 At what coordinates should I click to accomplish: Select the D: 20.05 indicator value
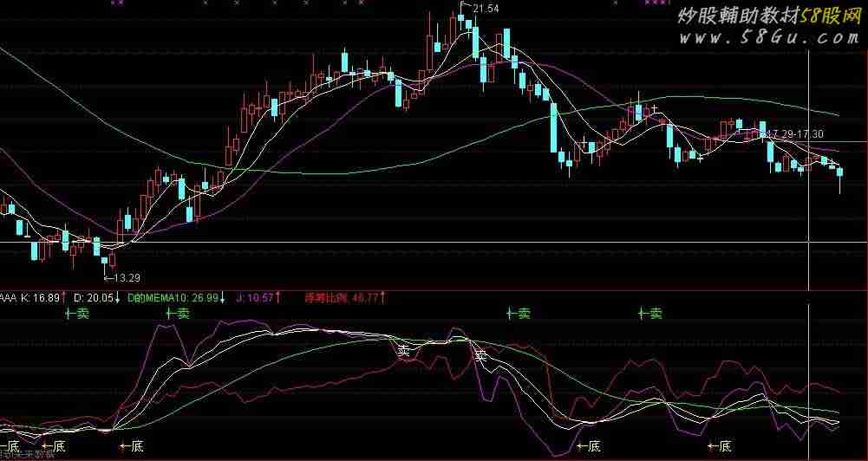[96, 298]
